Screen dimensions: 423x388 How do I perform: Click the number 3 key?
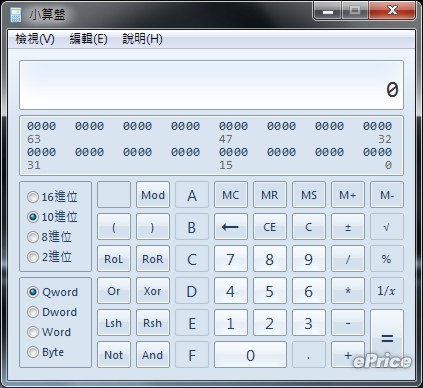point(309,323)
